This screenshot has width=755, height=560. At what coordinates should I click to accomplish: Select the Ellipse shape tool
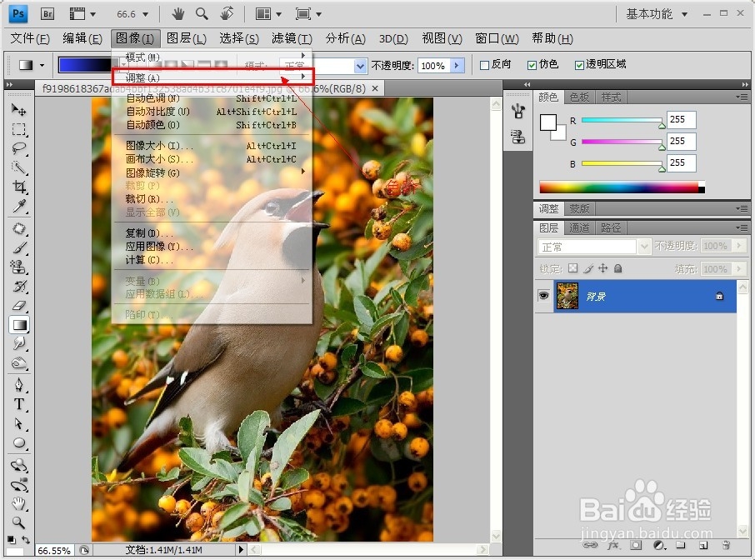point(19,443)
